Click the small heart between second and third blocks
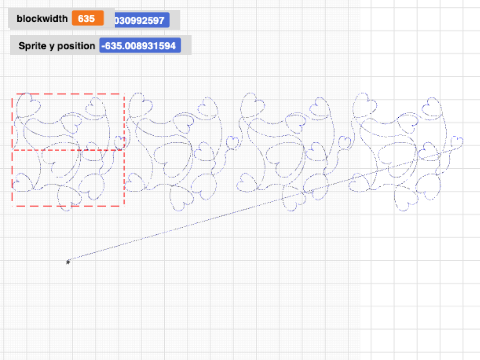480x360 pixels. pos(233,142)
